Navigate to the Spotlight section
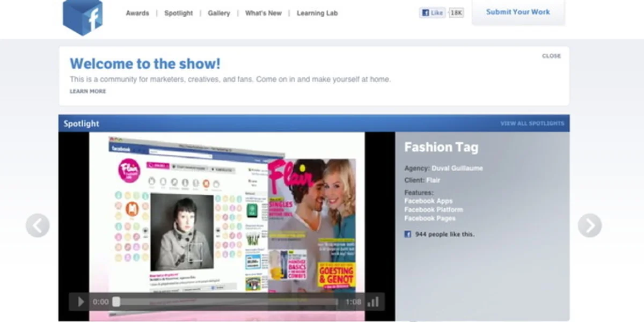Viewport: 644px width, 322px height. pyautogui.click(x=178, y=13)
